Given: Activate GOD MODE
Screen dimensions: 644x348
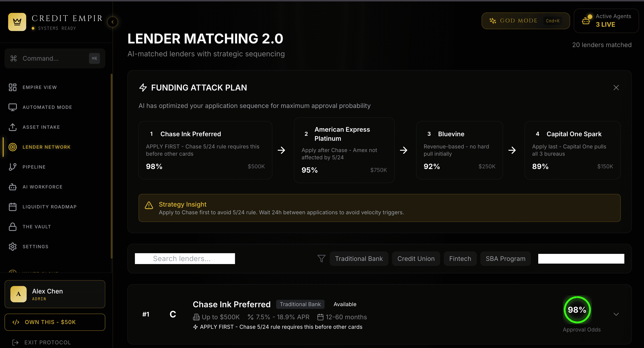Looking at the screenshot, I should click(x=526, y=21).
